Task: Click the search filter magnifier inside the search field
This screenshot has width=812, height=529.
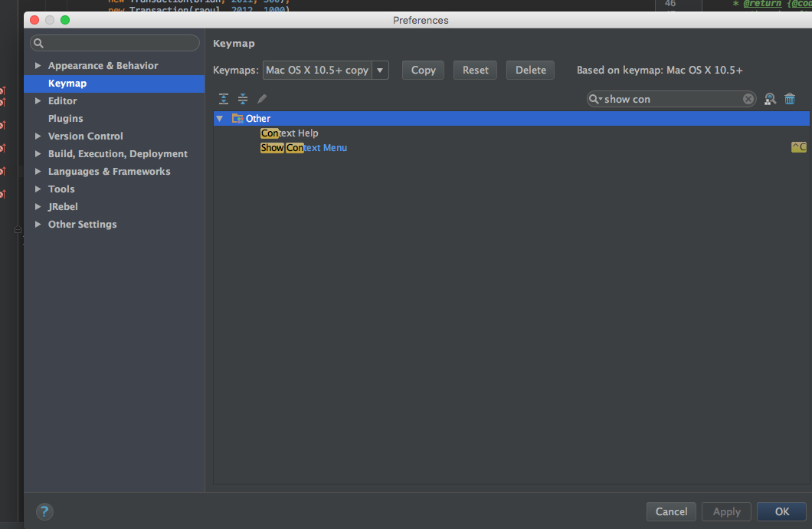Action: tap(595, 98)
